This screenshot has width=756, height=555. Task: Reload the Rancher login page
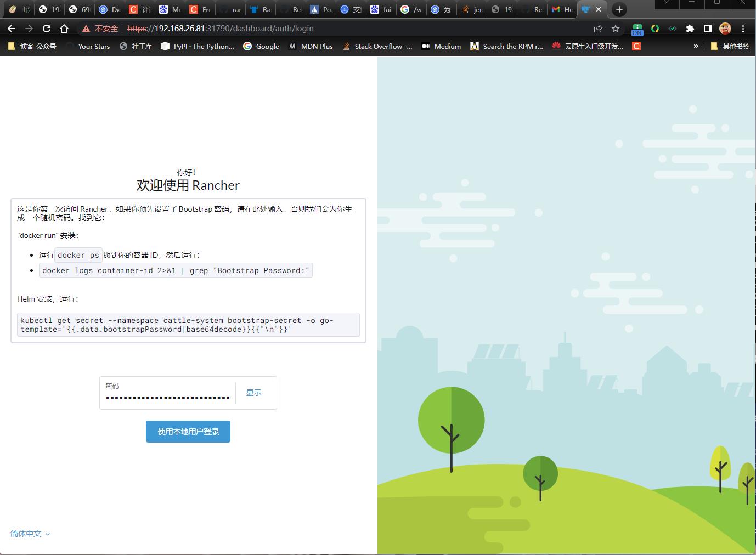tap(47, 29)
